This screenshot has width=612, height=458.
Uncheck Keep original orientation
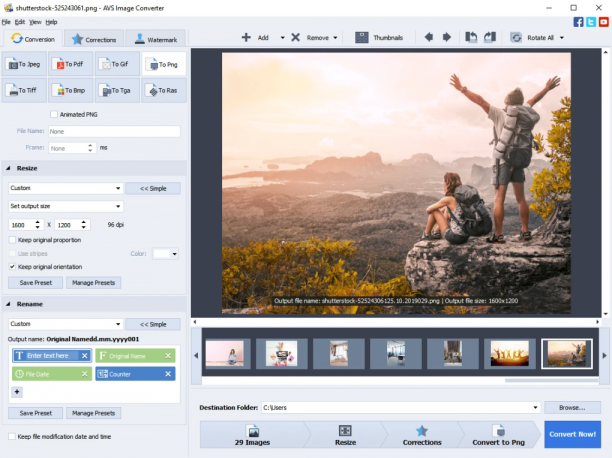12,267
